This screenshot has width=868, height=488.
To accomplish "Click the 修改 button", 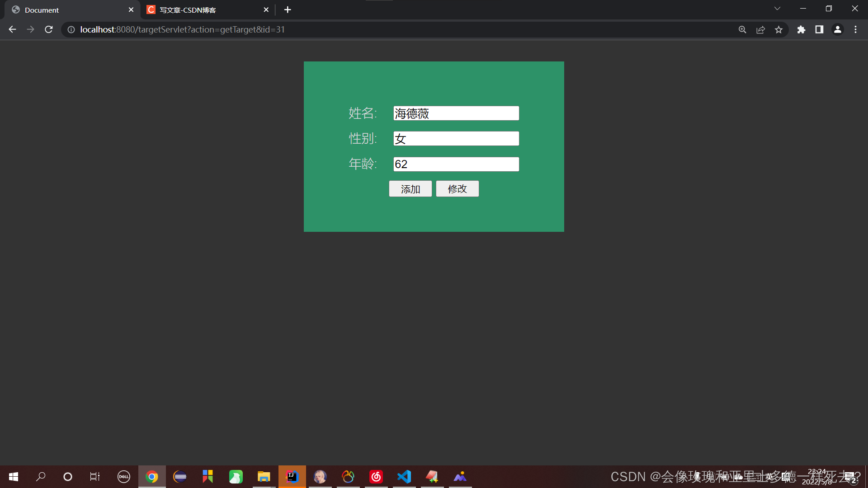I will 457,189.
